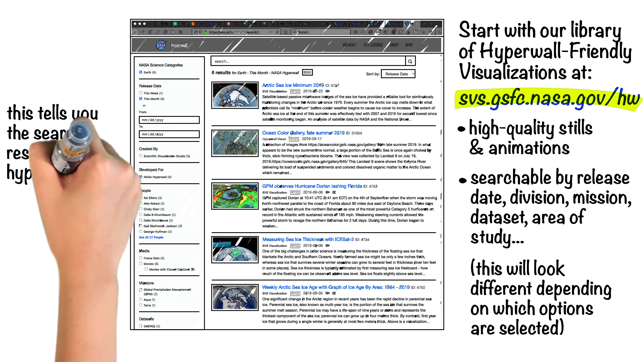Open GPM observes Hurricane Dorian lashing Florida link
644x362 pixels.
(312, 186)
